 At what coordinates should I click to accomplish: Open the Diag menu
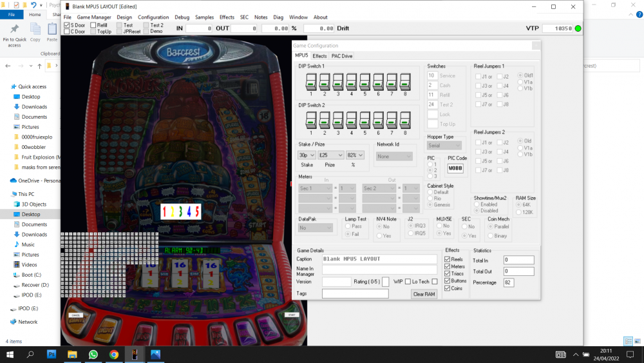tap(278, 17)
